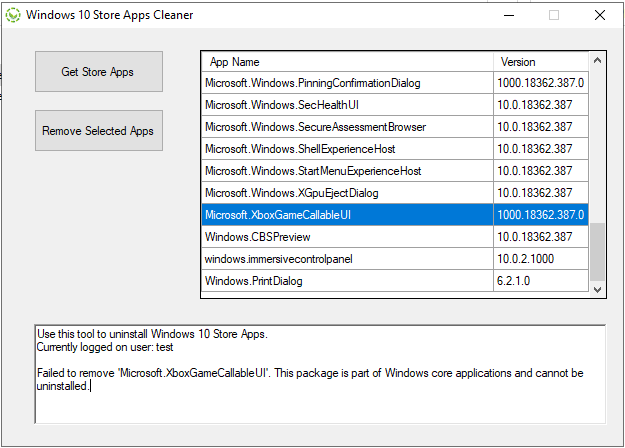Select Microsoft.Windows.ShellExperienceHost row
625x448 pixels.
[x=395, y=149]
